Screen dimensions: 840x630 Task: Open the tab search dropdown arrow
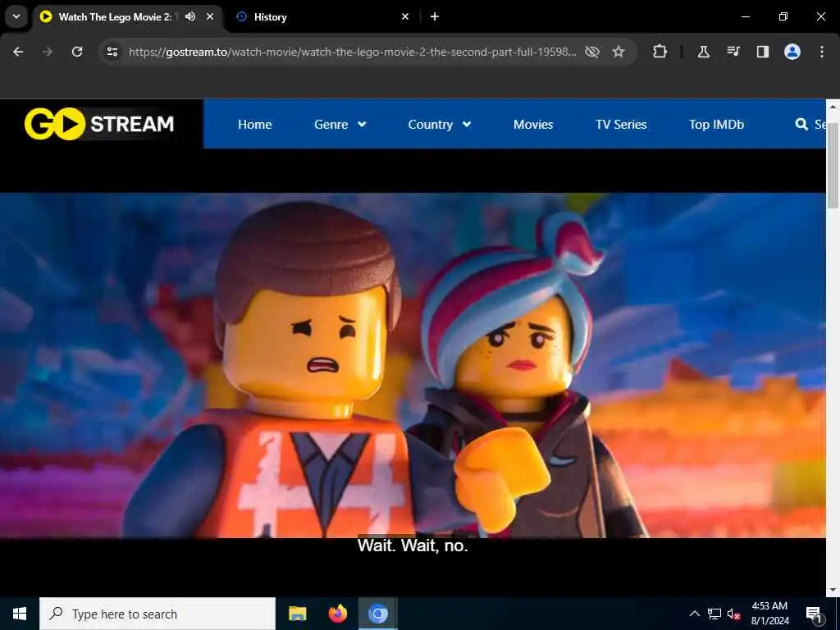click(x=16, y=16)
